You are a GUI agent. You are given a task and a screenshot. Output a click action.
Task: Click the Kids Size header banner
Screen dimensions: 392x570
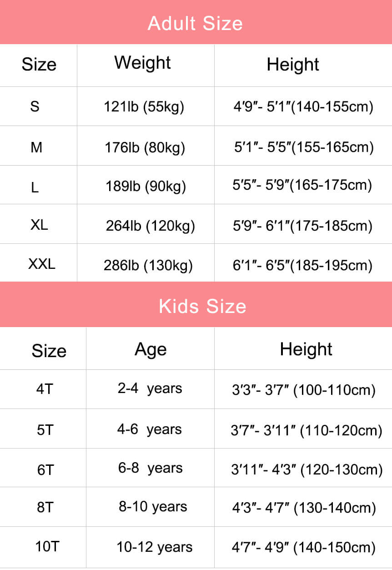coord(202,306)
